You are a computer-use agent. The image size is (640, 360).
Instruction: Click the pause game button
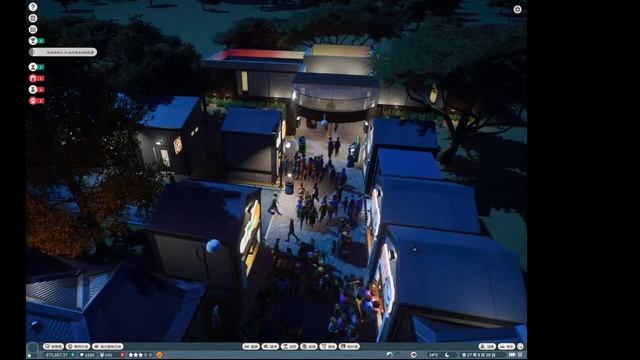coord(520,355)
